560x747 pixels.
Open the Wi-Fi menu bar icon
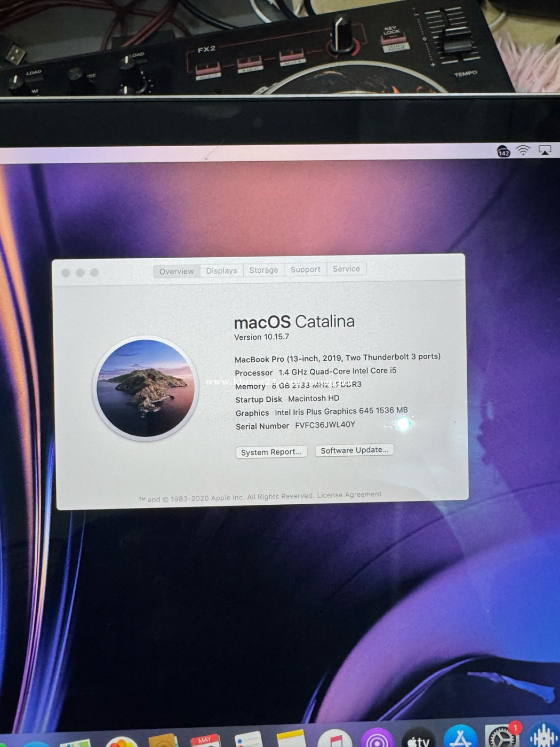[523, 150]
